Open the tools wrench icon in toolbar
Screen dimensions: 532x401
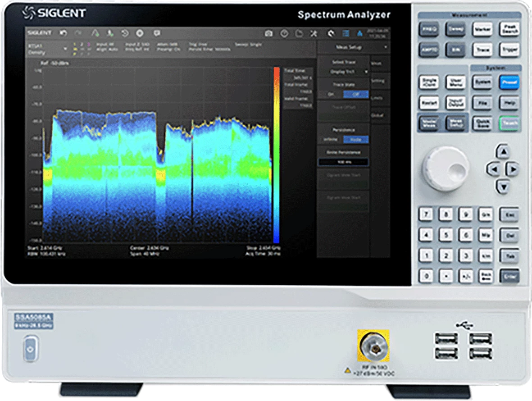pos(314,33)
